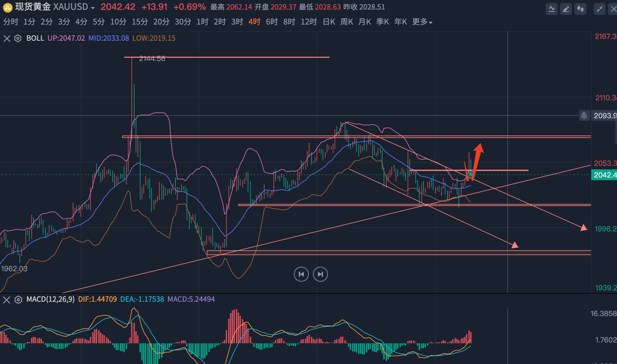Close the chart with the X icon
617x364 pixels.
(x=613, y=9)
